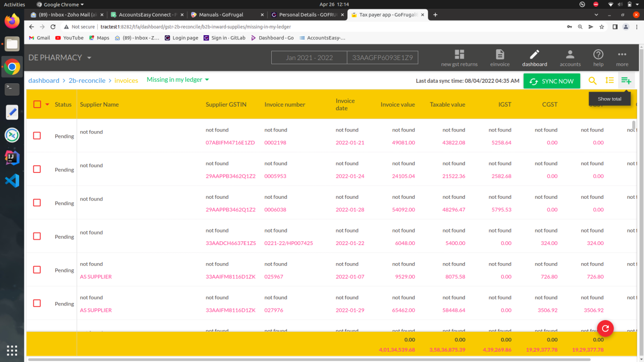Open Ubuntu system status menu
644x362 pixels.
tap(624, 4)
